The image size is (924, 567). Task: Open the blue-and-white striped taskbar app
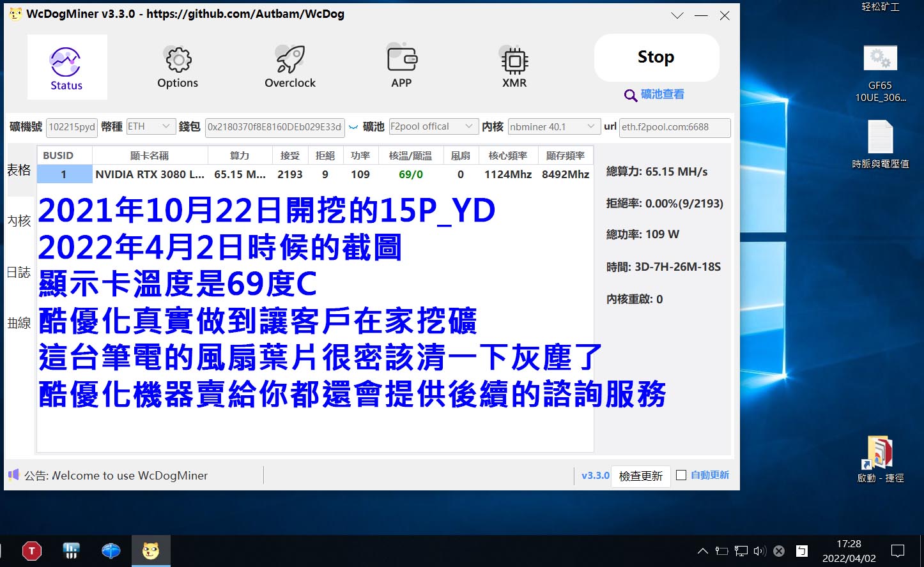click(71, 550)
